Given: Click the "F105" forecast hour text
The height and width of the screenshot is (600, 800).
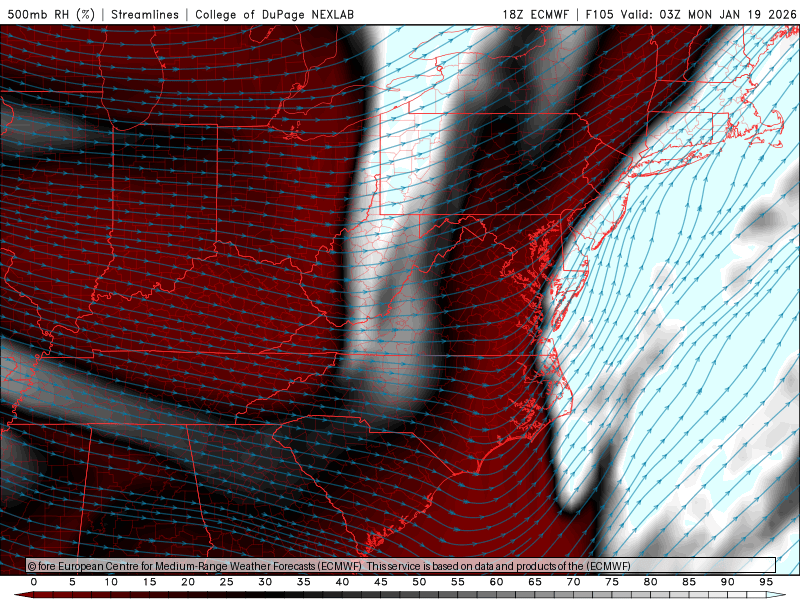Looking at the screenshot, I should coord(599,14).
